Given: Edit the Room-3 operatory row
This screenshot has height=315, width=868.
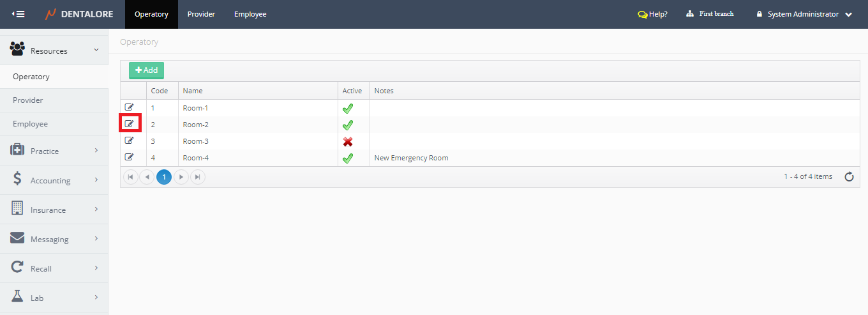Looking at the screenshot, I should pos(130,141).
